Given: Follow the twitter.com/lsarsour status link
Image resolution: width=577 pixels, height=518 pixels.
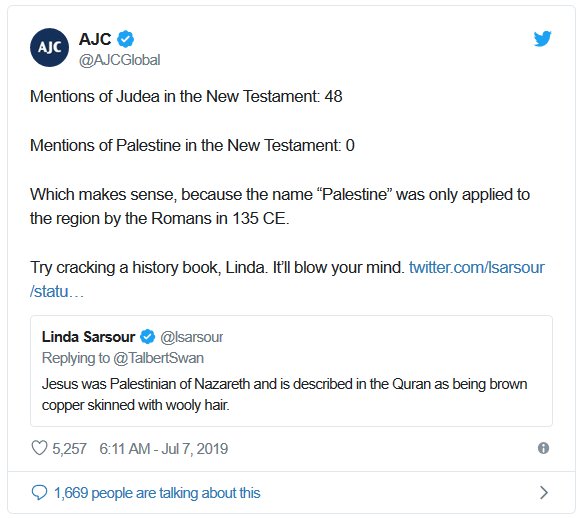Looking at the screenshot, I should pos(287,279).
